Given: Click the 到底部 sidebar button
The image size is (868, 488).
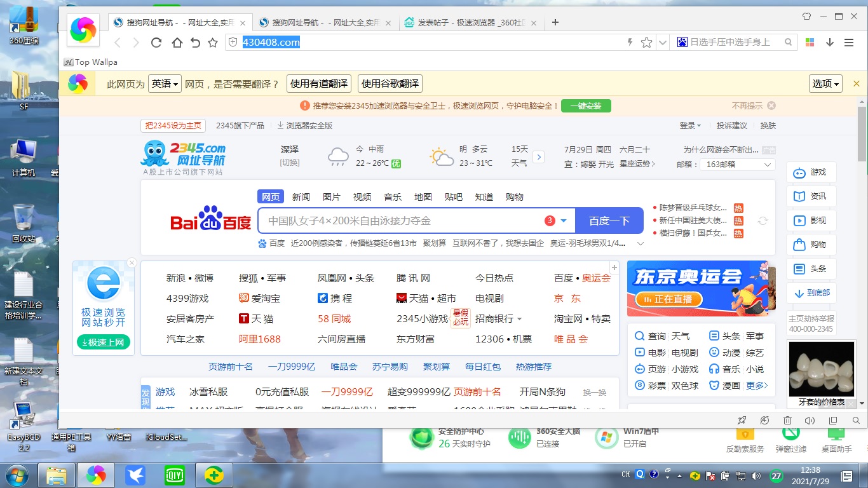Looking at the screenshot, I should [x=811, y=293].
